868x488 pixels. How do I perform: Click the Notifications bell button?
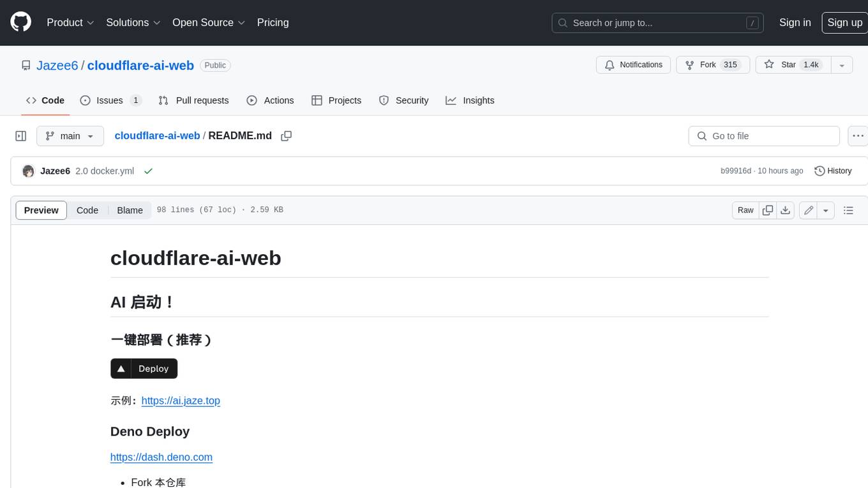click(x=633, y=65)
